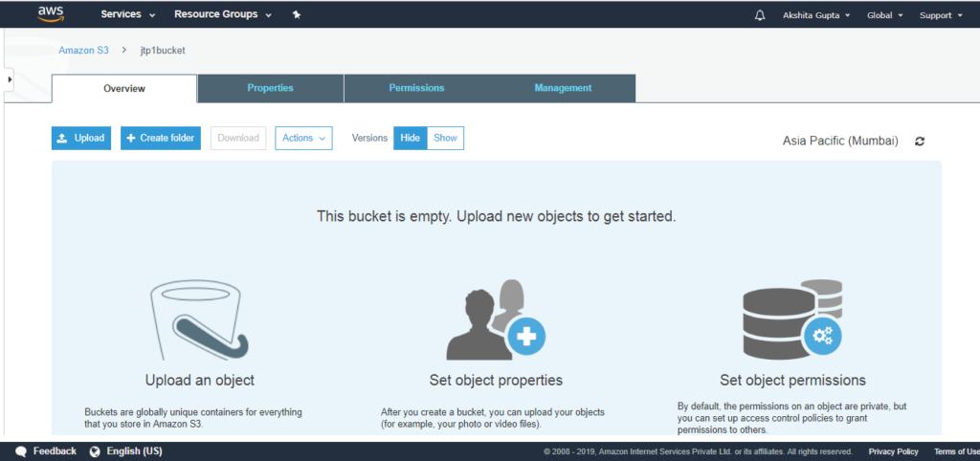Click the 'Set object properties' heading
The image size is (980, 461).
pyautogui.click(x=496, y=380)
